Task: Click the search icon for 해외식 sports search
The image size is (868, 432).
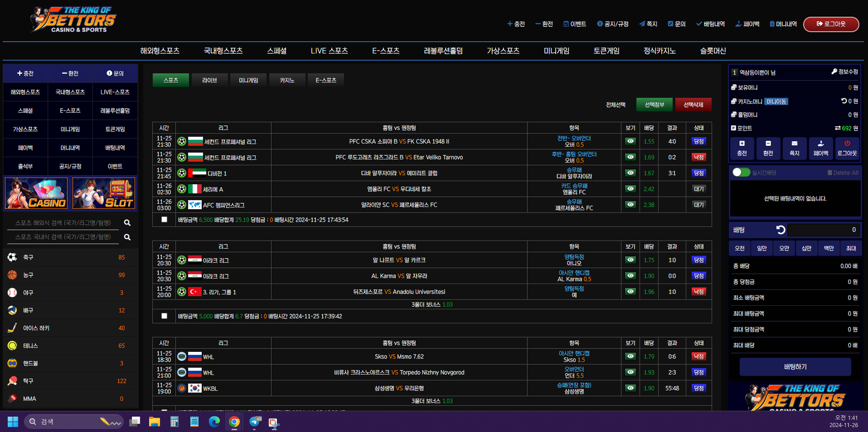Action: coord(127,223)
